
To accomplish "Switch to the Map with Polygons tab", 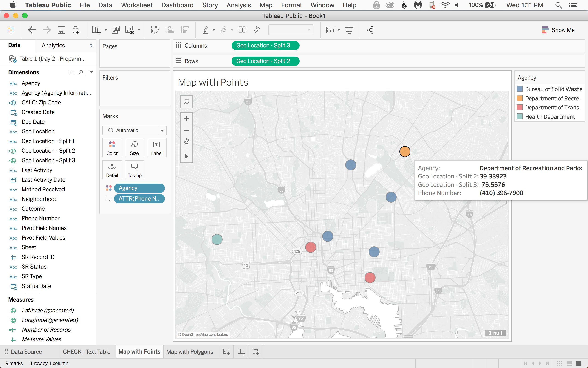I will 190,352.
